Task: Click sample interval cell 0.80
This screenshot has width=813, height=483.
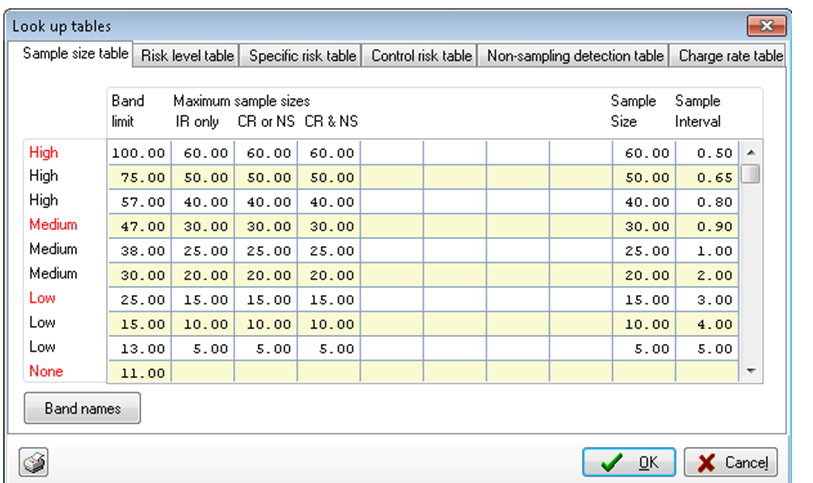Action: coord(707,202)
